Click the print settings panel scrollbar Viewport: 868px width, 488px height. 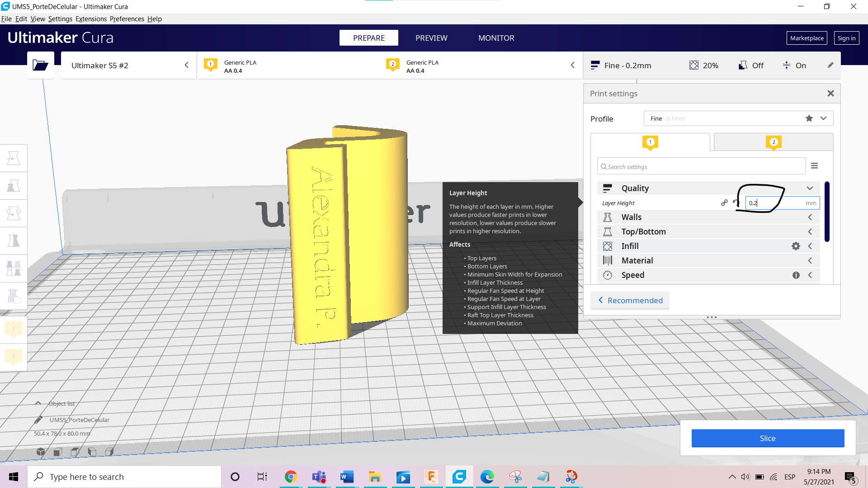click(827, 211)
